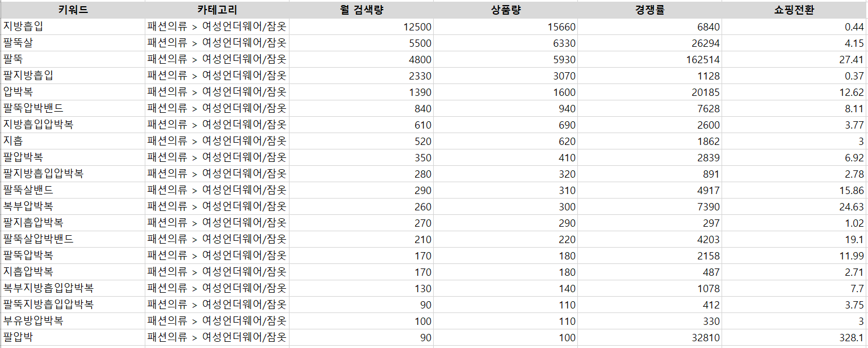This screenshot has height=348, width=868.
Task: Click the competition value 32810
Action: pyautogui.click(x=649, y=337)
